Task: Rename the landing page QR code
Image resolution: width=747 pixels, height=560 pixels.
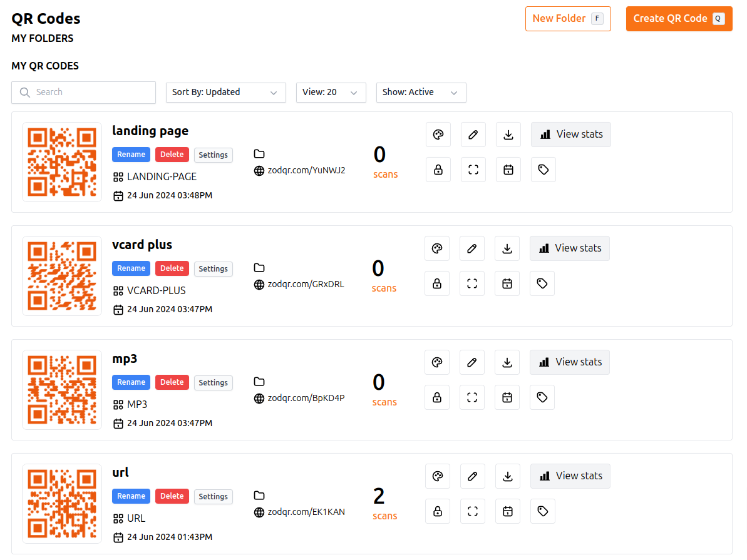Action: 131,155
